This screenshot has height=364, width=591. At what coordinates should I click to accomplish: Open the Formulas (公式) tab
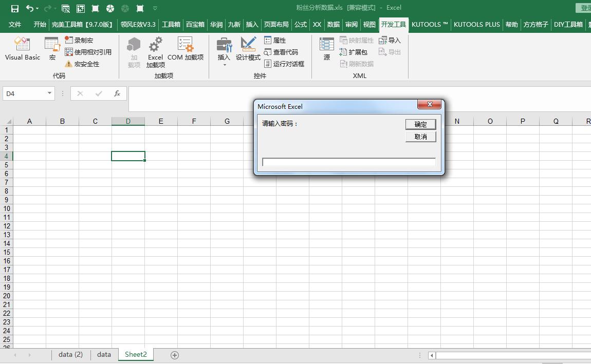(301, 25)
